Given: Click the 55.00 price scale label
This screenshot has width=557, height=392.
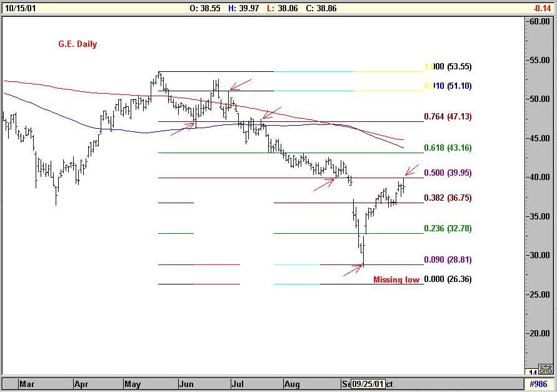Looking at the screenshot, I should coord(539,61).
